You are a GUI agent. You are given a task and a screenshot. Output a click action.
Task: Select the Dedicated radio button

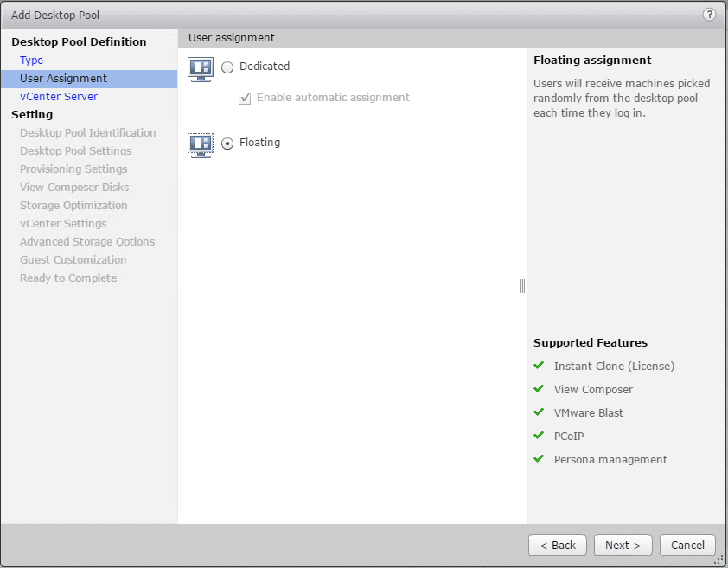coord(227,67)
